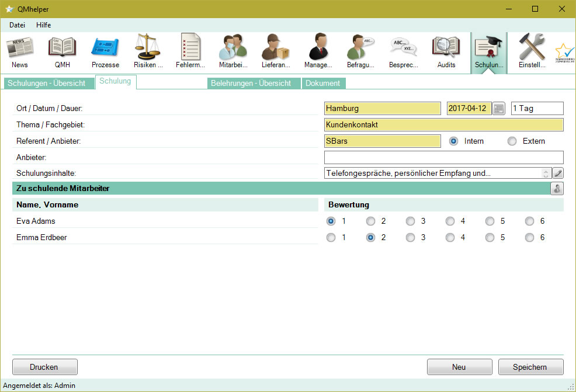The width and height of the screenshot is (576, 392).
Task: Select the Extern radio button
Action: point(512,141)
